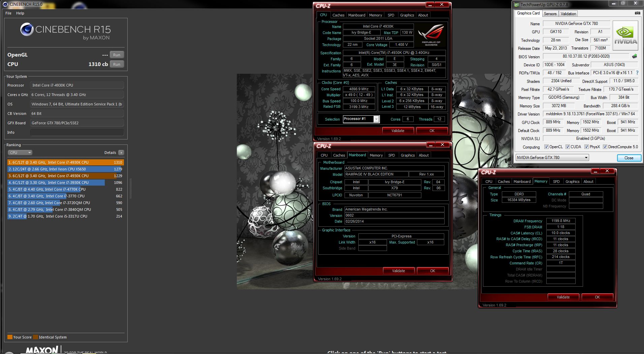Click BIOS Version field in GPU-Z

(x=586, y=56)
